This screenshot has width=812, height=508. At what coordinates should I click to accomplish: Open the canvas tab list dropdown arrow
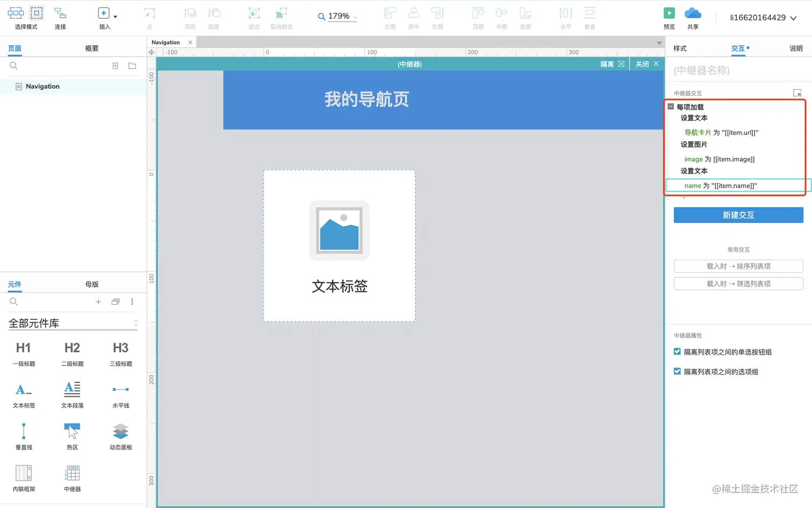pyautogui.click(x=659, y=43)
